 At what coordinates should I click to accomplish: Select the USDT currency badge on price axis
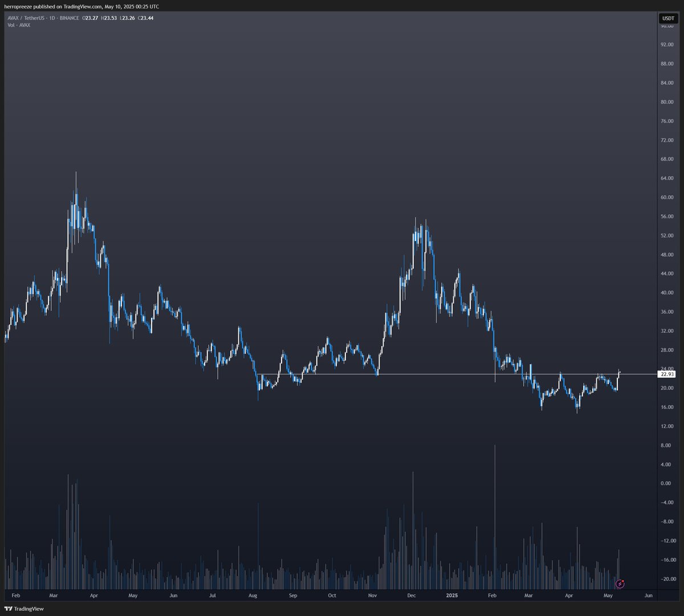click(x=668, y=19)
